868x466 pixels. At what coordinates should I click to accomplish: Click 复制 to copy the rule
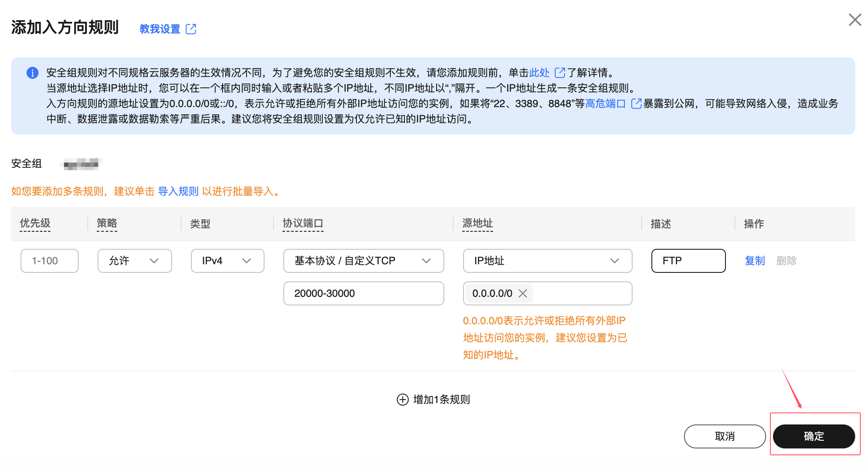tap(755, 261)
